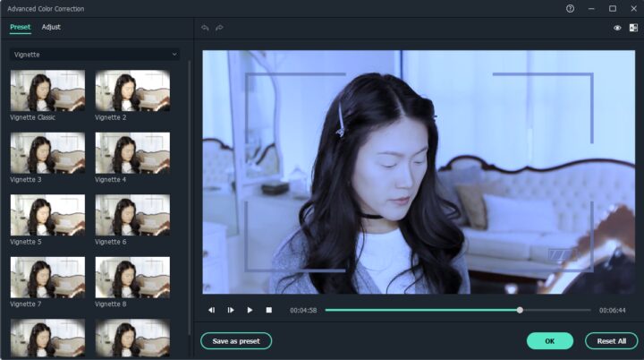
Task: Select the Vignette 7 preset thumbnail
Action: tap(47, 278)
